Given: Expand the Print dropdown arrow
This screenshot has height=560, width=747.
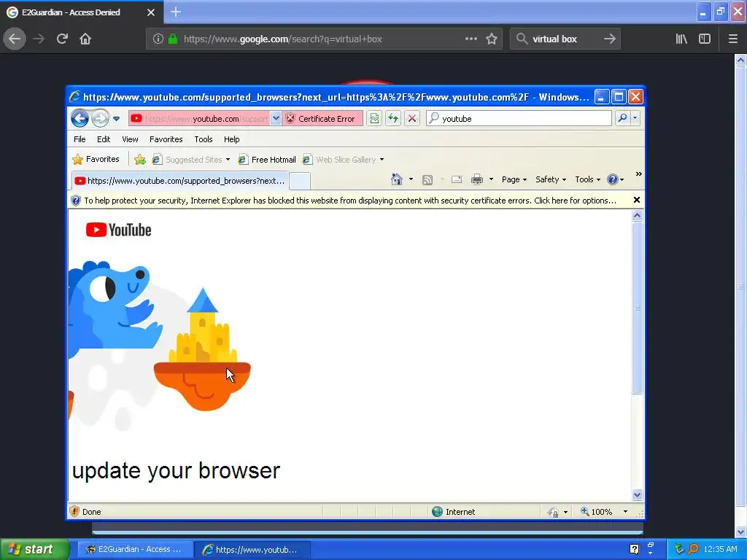Looking at the screenshot, I should tap(491, 179).
